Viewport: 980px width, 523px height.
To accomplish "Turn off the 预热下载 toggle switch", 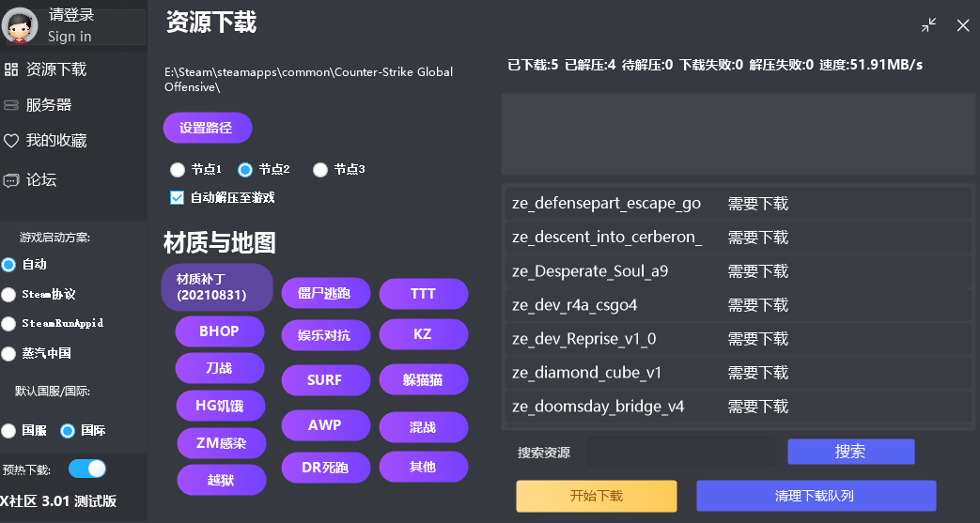I will click(87, 469).
